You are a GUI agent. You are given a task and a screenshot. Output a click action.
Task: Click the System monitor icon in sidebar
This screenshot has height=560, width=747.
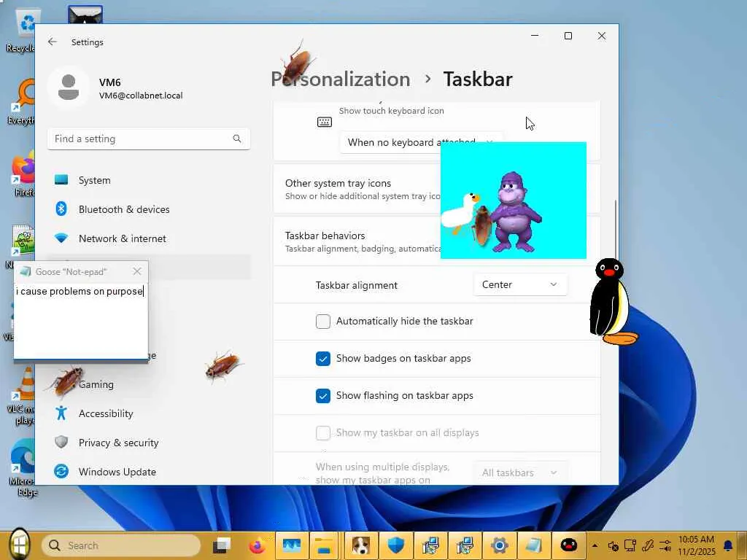[61, 179]
